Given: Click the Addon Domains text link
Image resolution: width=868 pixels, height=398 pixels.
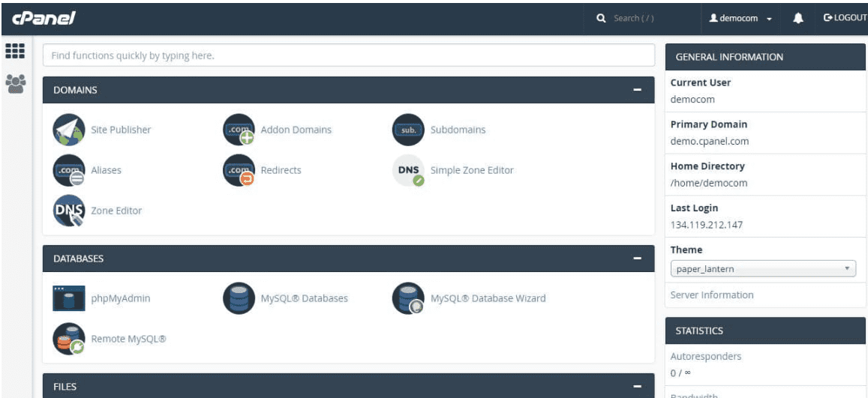Looking at the screenshot, I should coord(296,130).
